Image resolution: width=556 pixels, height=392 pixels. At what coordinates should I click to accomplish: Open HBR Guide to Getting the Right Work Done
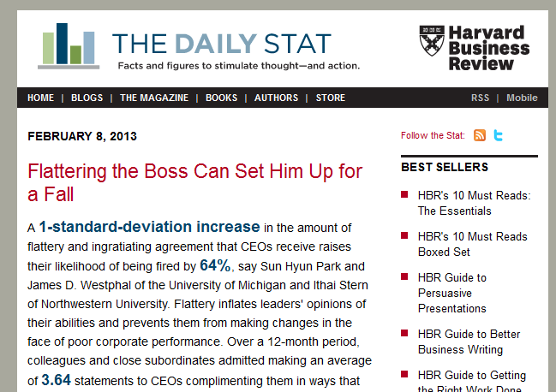tap(471, 381)
